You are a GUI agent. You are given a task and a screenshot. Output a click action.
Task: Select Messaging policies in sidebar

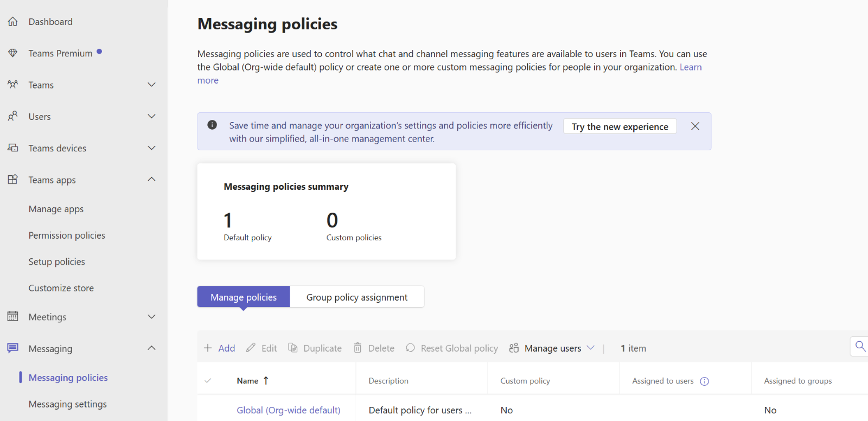click(68, 378)
